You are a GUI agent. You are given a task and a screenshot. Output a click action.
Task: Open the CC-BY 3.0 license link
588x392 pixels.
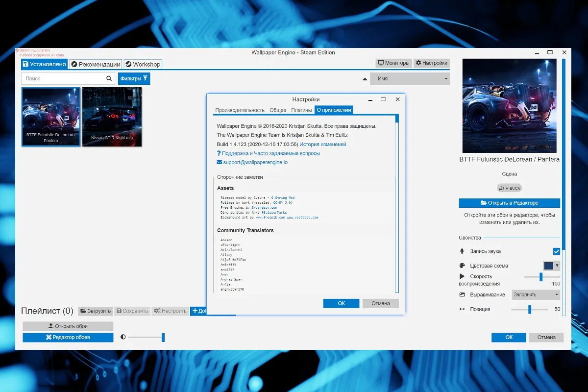point(283,202)
